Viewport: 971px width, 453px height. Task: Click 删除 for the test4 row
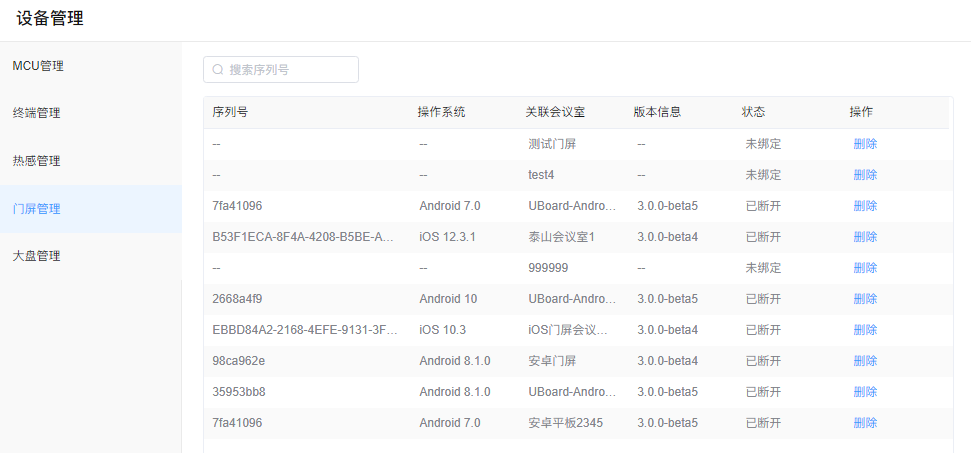click(865, 175)
